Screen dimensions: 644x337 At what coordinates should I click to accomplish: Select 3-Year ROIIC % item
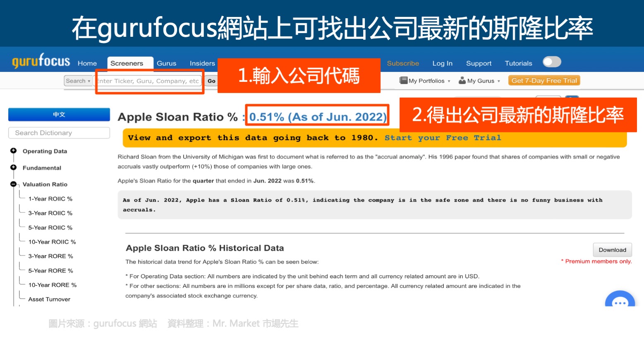(x=50, y=213)
